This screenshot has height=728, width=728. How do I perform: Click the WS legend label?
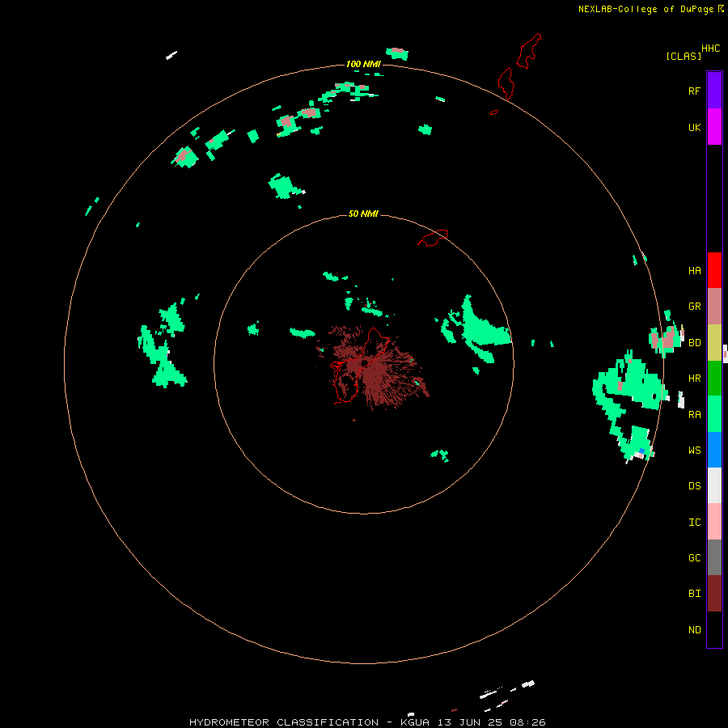pyautogui.click(x=694, y=450)
